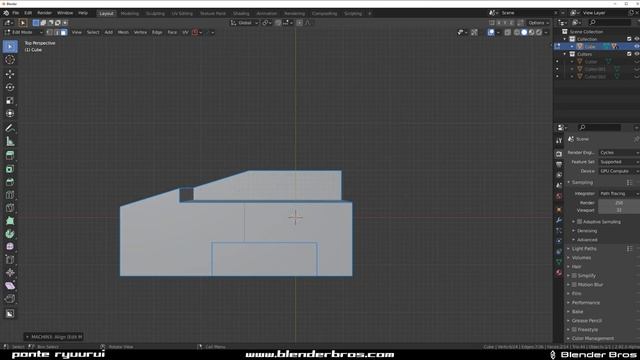Select the Shrink/Fatten tool
Image resolution: width=640 pixels, height=360 pixels.
click(10, 273)
